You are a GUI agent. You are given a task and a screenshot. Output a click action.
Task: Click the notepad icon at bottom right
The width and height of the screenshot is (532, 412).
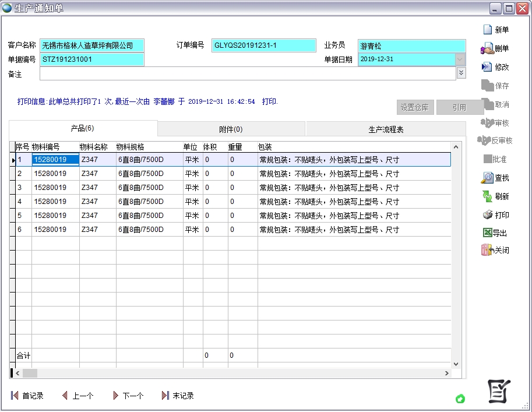(499, 391)
